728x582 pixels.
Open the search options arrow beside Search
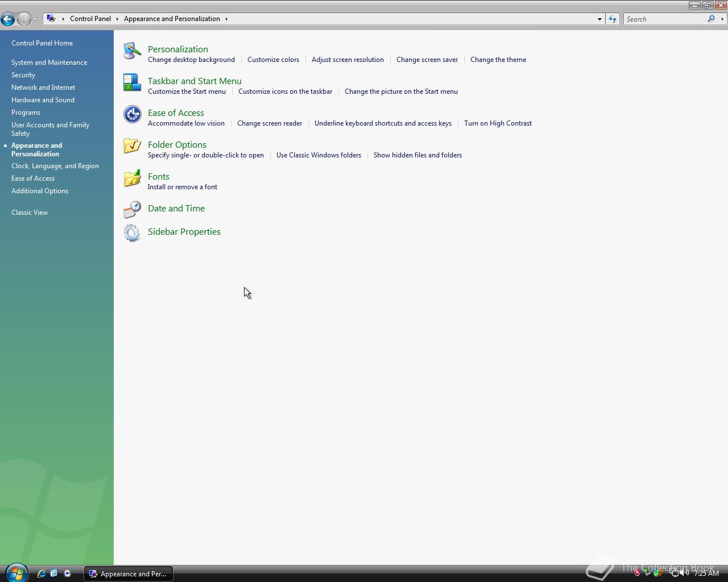(722, 19)
